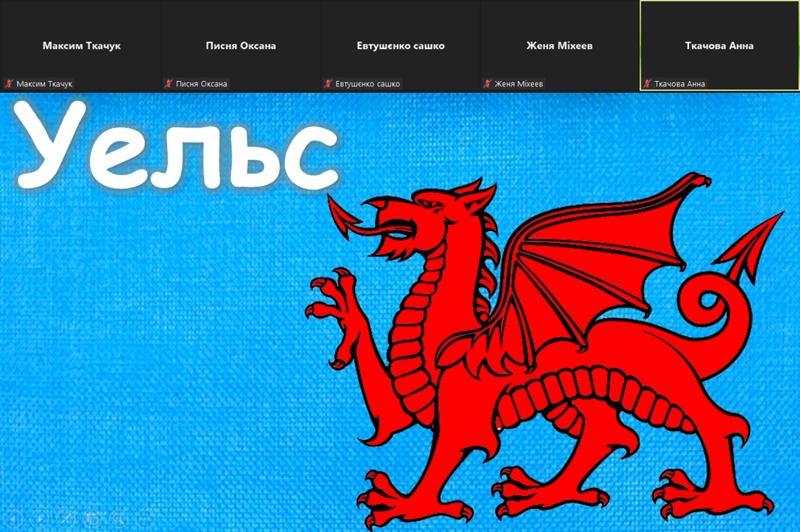Go to the previous slide arrow

coord(14,517)
